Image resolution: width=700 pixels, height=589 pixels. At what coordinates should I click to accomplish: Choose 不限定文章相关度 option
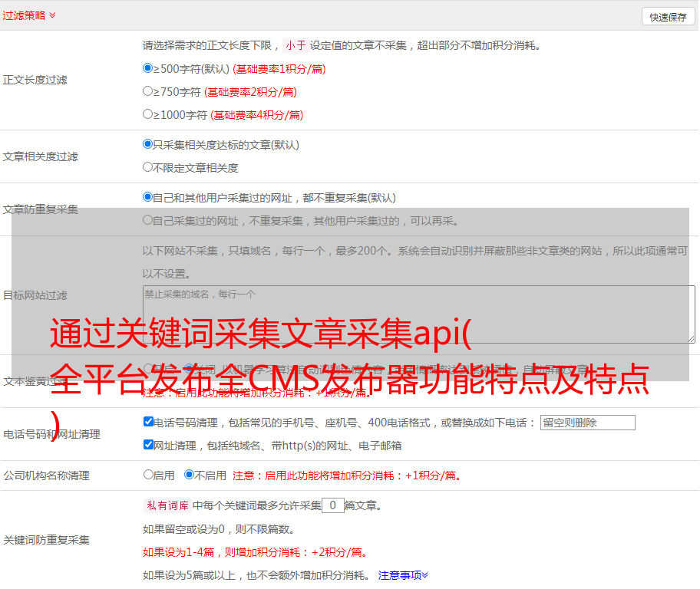click(x=148, y=167)
